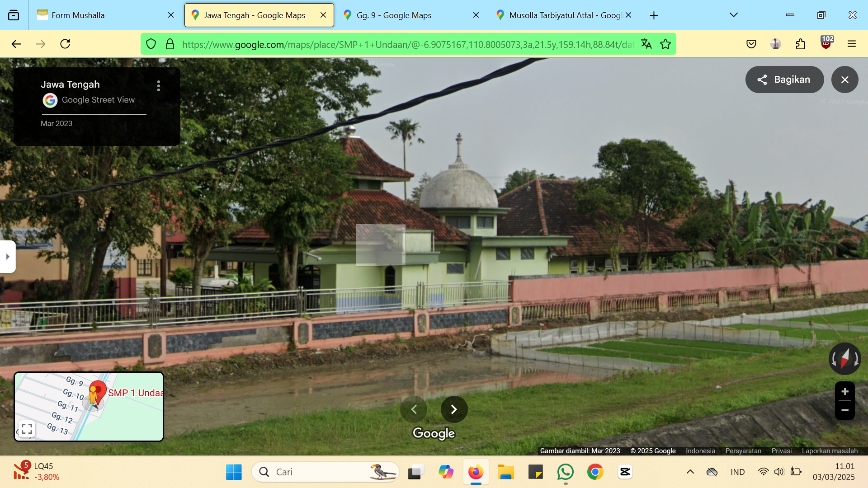This screenshot has height=488, width=868.
Task: Open Google Chrome from taskbar
Action: [x=595, y=472]
